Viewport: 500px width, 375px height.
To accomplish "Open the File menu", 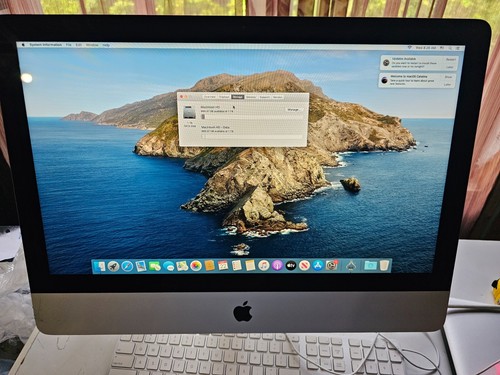I will (68, 45).
